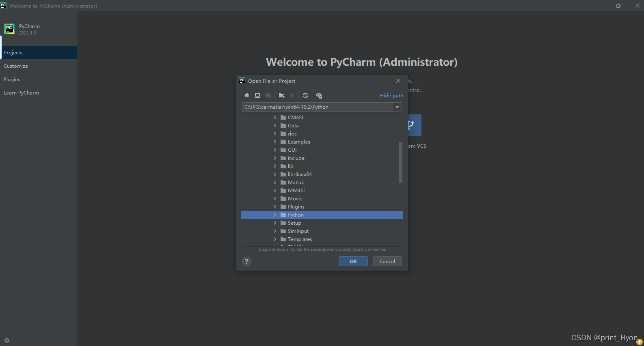Click the Show Hidden Files toolbar icon
This screenshot has height=346, width=644.
[319, 96]
